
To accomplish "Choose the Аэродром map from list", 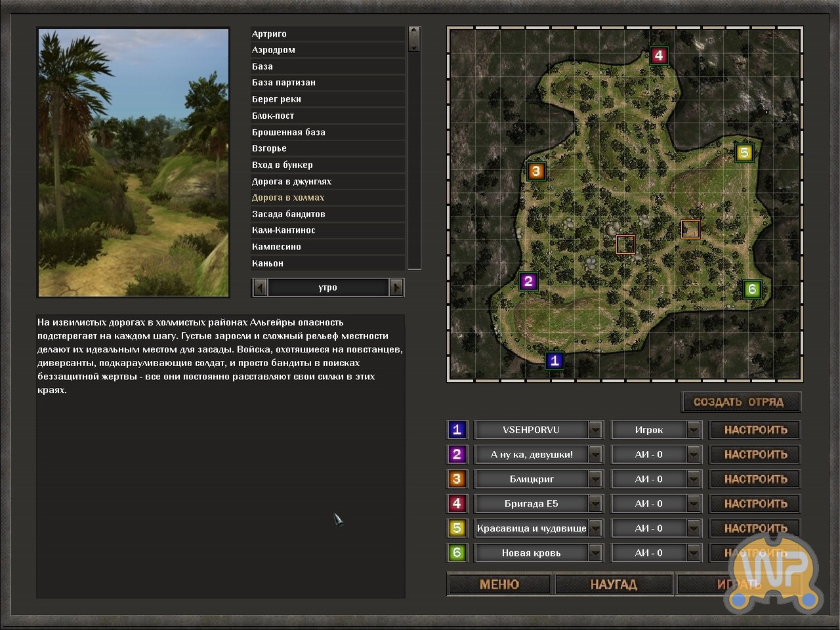I will tap(274, 50).
